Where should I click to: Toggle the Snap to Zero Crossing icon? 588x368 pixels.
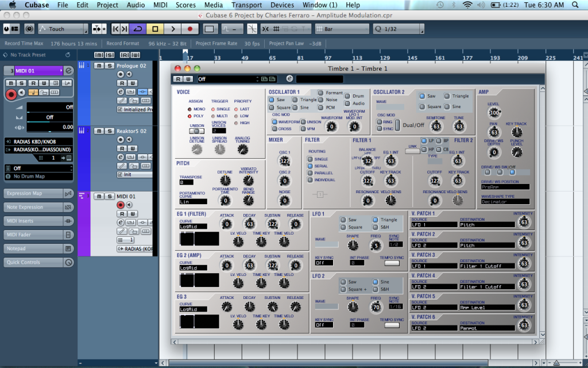coord(252,29)
